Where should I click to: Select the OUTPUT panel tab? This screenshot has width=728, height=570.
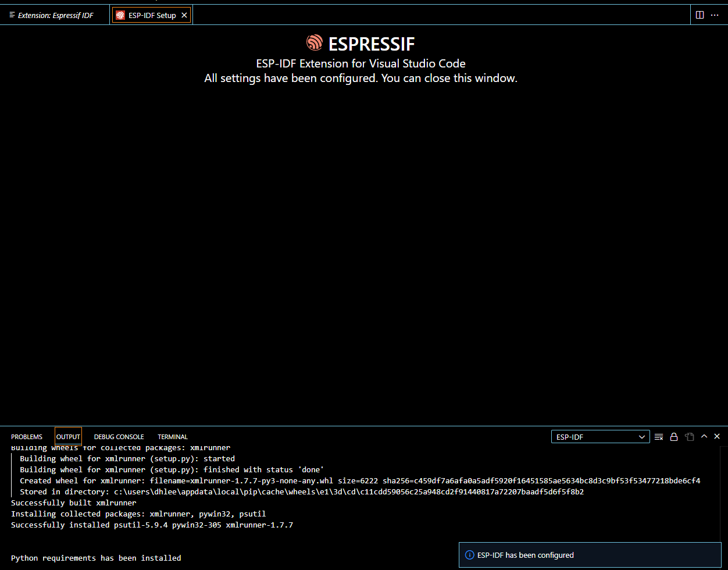click(x=68, y=437)
